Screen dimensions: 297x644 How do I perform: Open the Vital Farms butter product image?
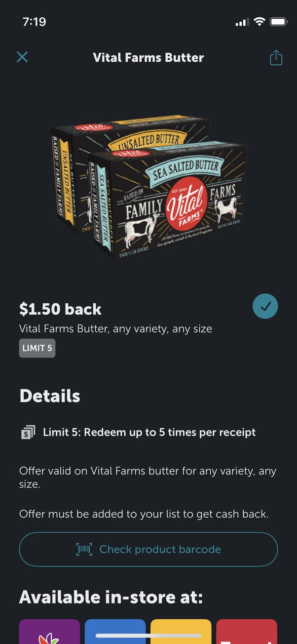click(148, 187)
